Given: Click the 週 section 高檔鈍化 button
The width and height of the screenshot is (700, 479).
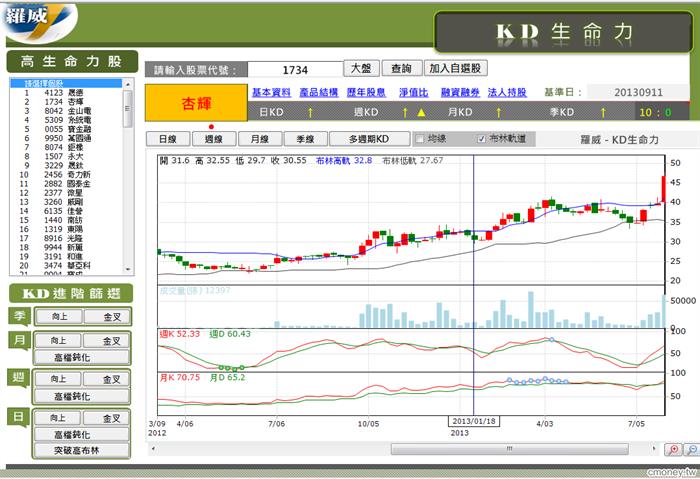Looking at the screenshot, I should 82,396.
